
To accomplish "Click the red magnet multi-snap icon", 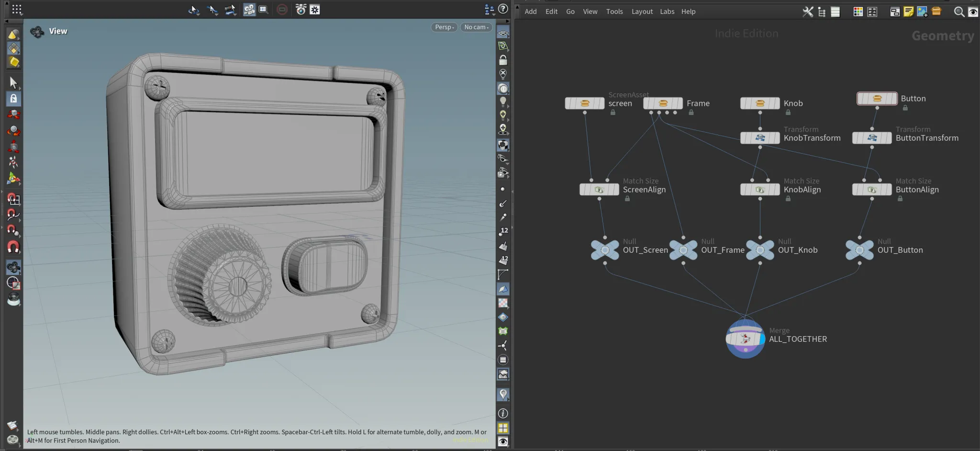I will pyautogui.click(x=13, y=247).
